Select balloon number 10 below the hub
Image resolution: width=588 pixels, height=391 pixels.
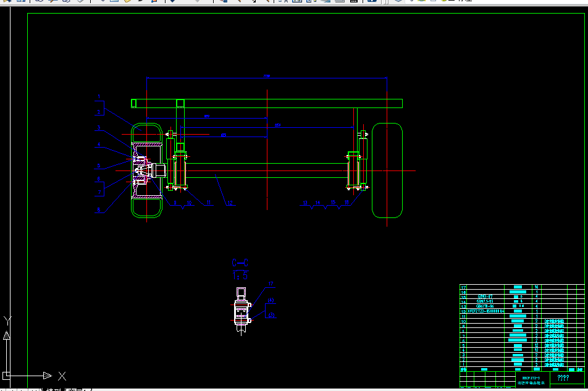tap(189, 203)
